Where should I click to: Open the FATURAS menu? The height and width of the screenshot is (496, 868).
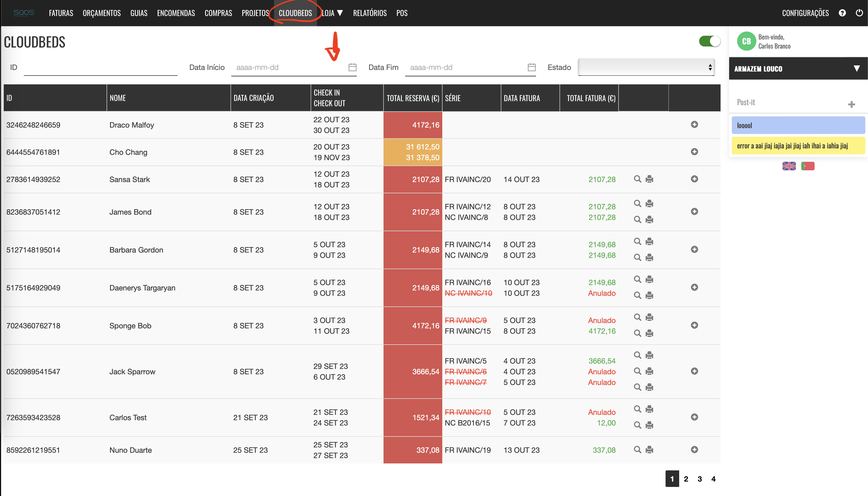[61, 13]
